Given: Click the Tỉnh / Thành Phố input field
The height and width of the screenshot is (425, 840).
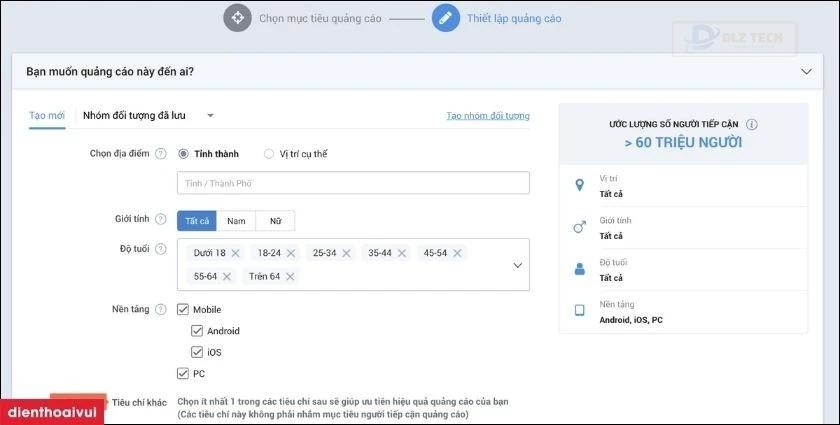Looking at the screenshot, I should (x=353, y=183).
